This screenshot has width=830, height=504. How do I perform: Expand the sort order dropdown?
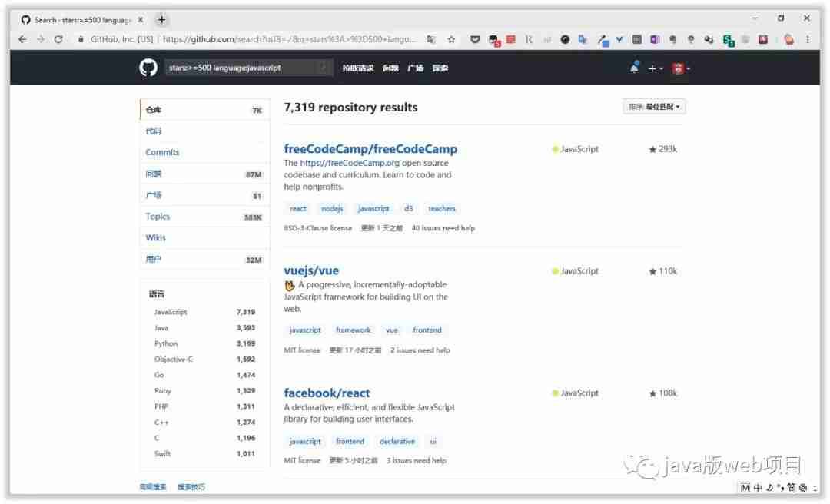point(654,107)
